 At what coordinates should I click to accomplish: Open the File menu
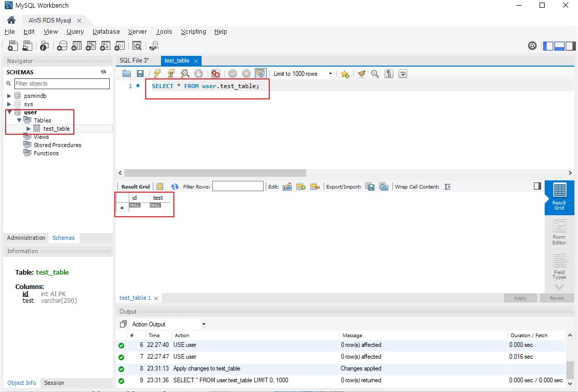click(10, 32)
